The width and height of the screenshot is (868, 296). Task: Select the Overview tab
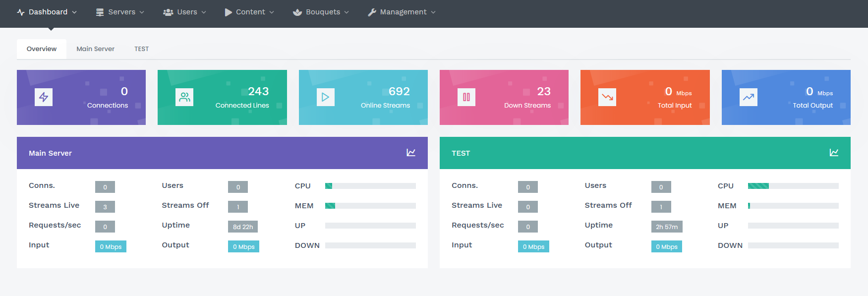click(x=42, y=49)
